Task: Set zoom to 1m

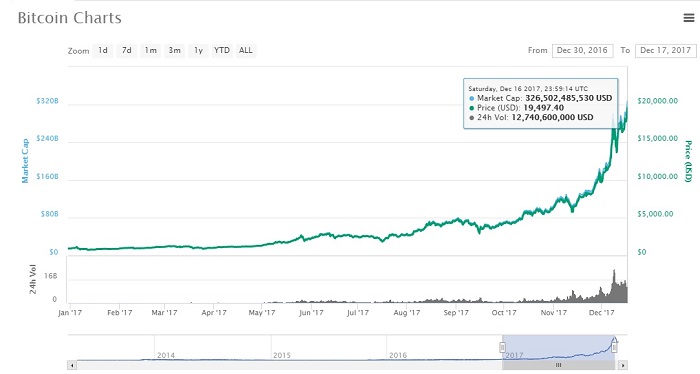Action: click(x=151, y=50)
